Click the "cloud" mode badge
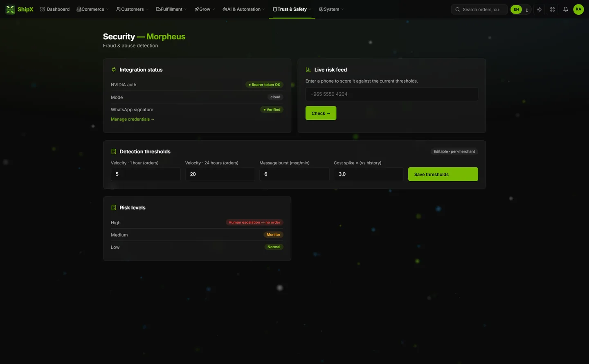The width and height of the screenshot is (589, 364). pyautogui.click(x=275, y=97)
